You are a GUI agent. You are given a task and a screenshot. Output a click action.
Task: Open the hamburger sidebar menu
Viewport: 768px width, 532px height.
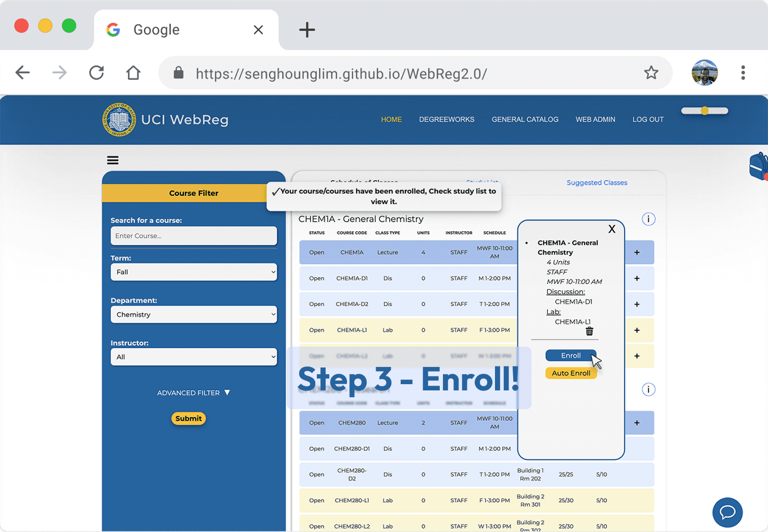pos(113,160)
